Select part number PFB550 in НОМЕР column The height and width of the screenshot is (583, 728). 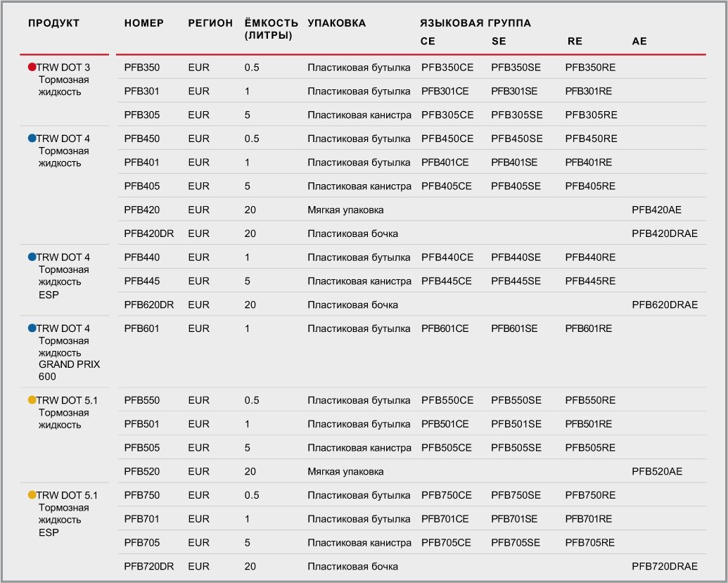[x=141, y=400]
